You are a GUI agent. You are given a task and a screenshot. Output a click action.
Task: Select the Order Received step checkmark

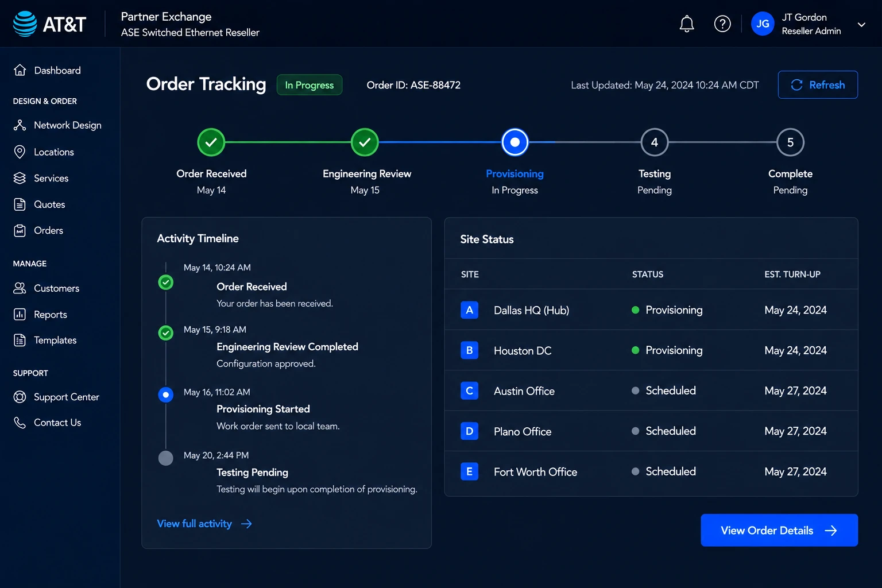click(x=211, y=142)
